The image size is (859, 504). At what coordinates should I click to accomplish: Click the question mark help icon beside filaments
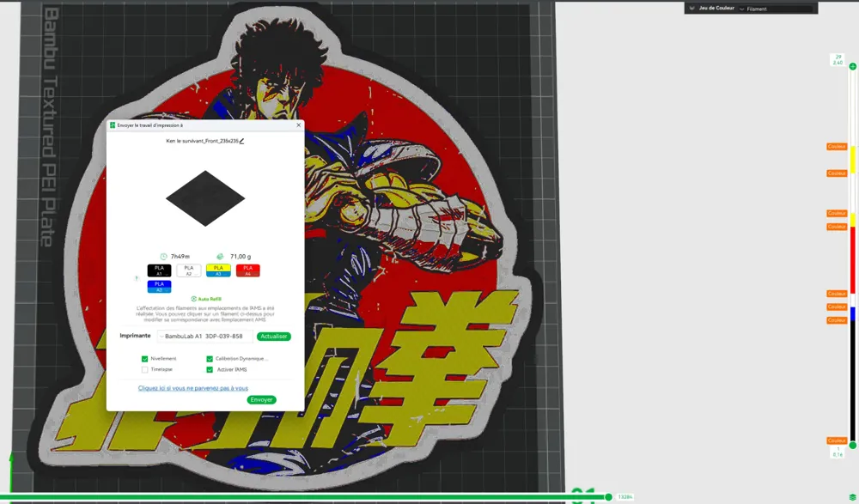pyautogui.click(x=137, y=278)
